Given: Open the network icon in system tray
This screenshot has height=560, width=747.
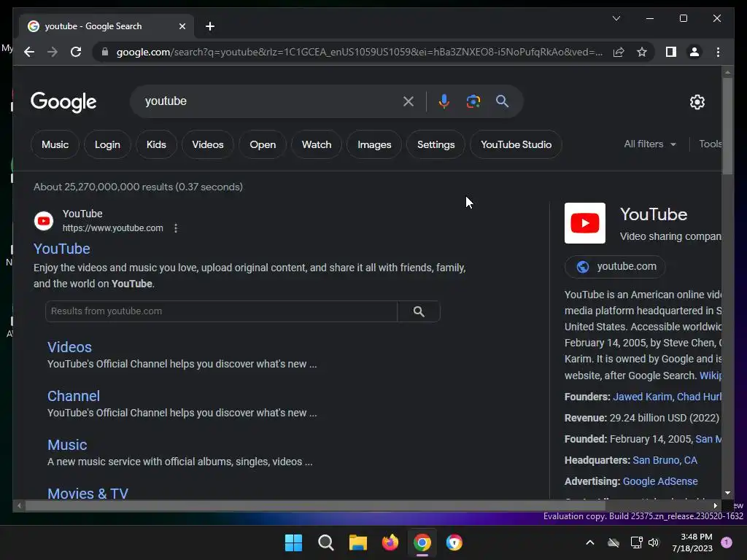Looking at the screenshot, I should [636, 542].
